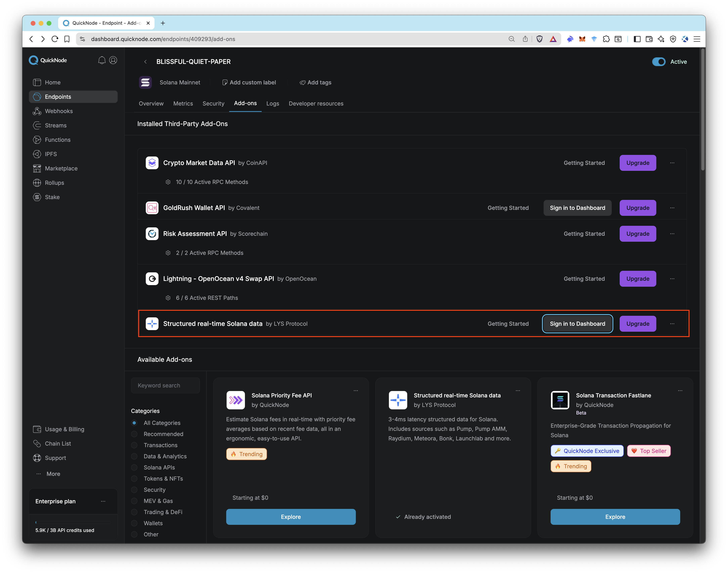Open the overflow menu for Crypto Market Data API
728x573 pixels.
pos(672,163)
